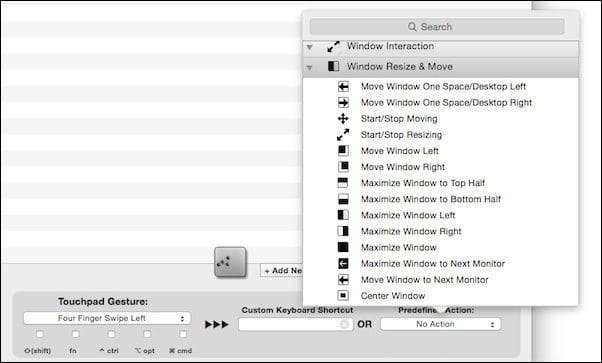The width and height of the screenshot is (602, 363).
Task: Choose Move Window One Space/Desktop Left
Action: point(443,86)
